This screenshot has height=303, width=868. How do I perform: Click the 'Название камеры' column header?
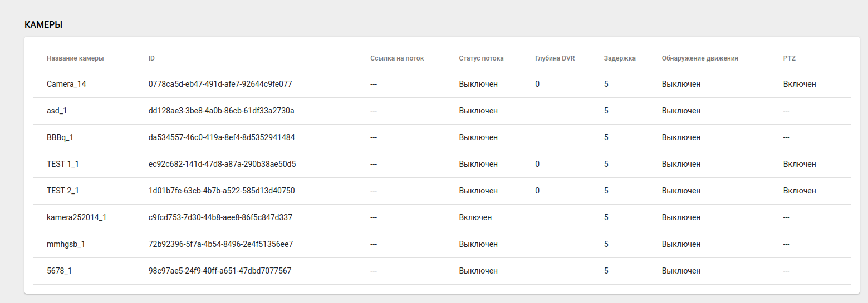click(75, 58)
